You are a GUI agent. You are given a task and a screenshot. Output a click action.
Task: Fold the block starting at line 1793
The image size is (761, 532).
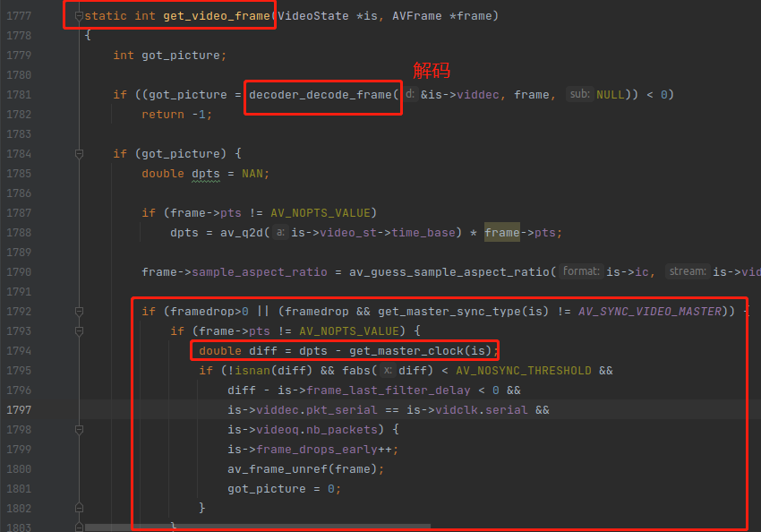[x=79, y=331]
